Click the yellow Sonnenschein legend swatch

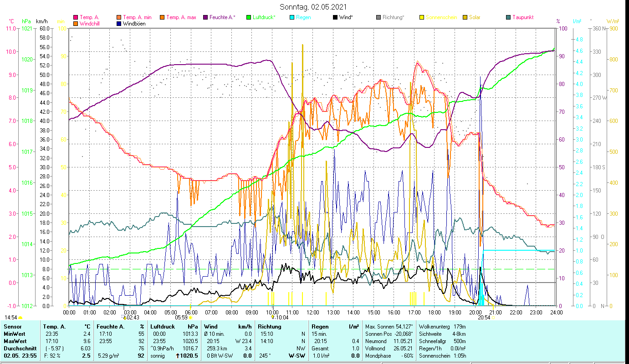pyautogui.click(x=422, y=17)
